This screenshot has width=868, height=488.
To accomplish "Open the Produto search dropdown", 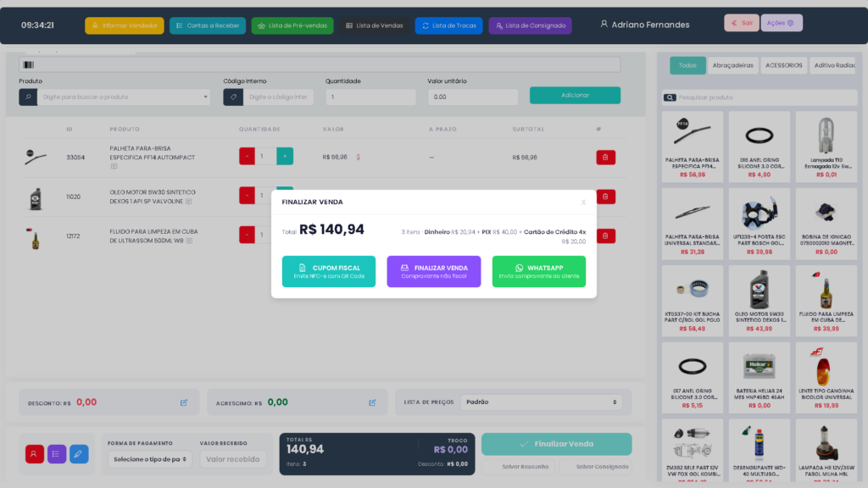I will tap(124, 97).
